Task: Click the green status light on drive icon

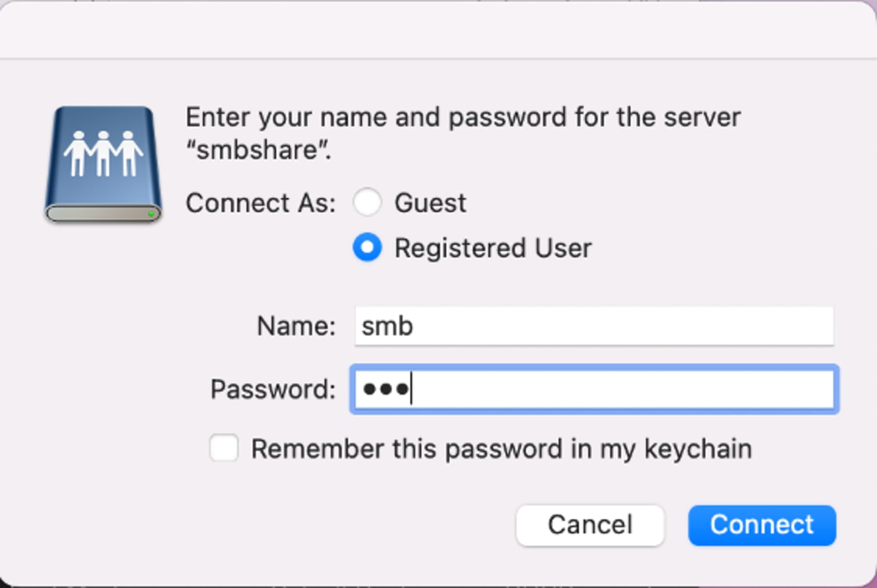Action: pos(151,214)
